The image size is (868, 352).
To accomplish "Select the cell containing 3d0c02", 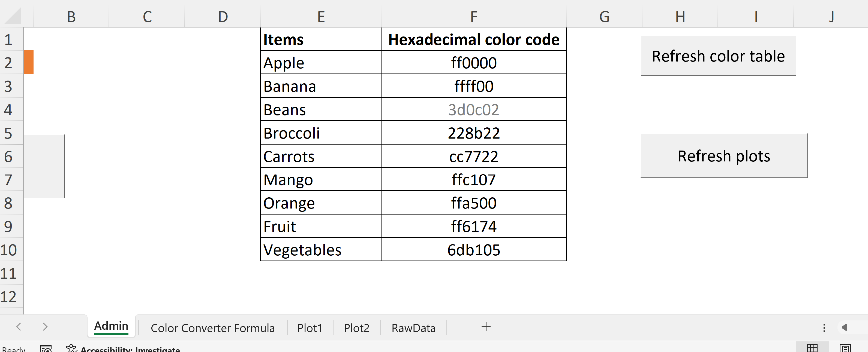I will 473,110.
